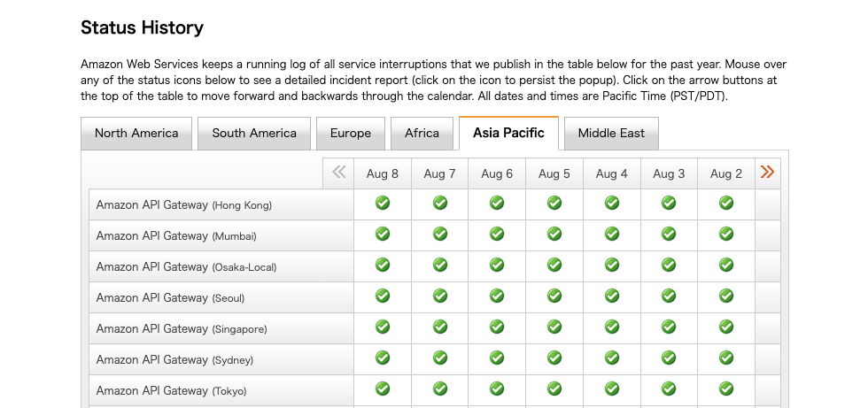Viewport: 868px width, 408px height.
Task: Click the Aug 6 column header
Action: coord(497,173)
